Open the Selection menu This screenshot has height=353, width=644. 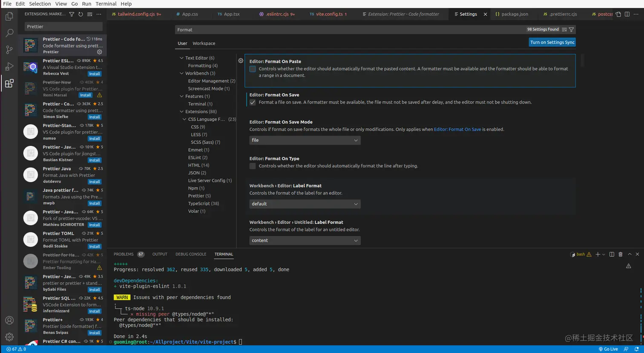coord(40,4)
